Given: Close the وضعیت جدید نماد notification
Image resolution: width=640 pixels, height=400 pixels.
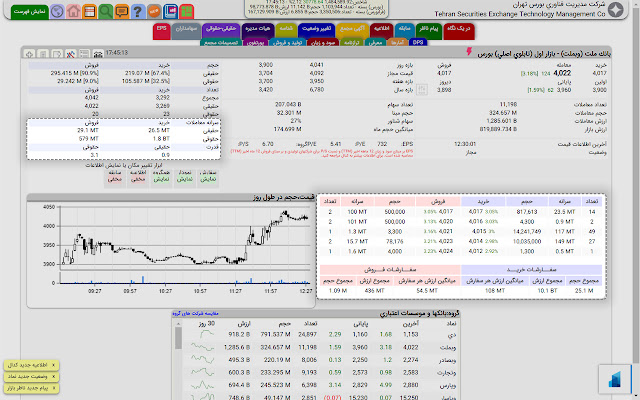Looking at the screenshot, I should click(53, 376).
